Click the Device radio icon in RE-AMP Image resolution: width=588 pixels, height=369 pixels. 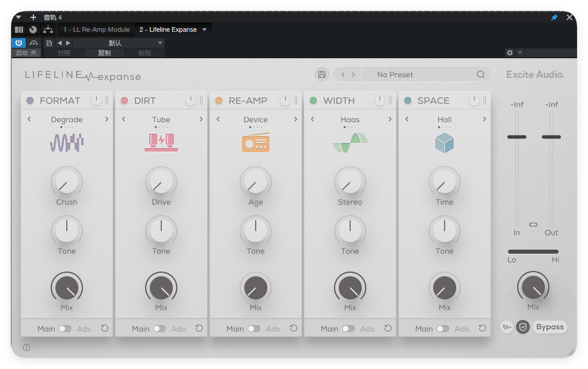click(256, 142)
